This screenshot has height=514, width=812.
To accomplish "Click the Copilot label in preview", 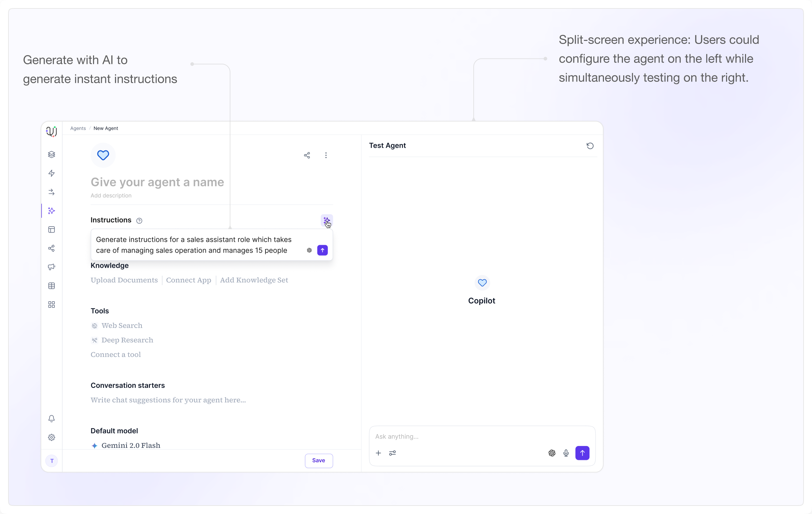I will [x=481, y=301].
